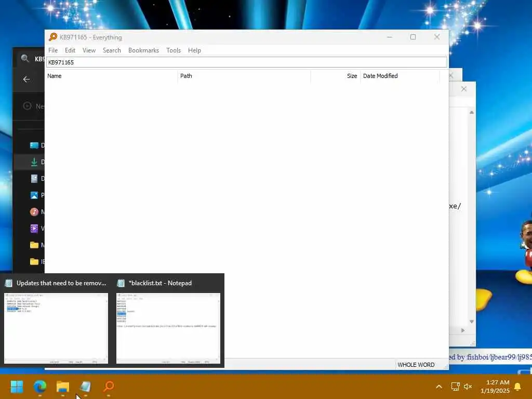Open the Search menu in Everything
Viewport: 532px width, 399px height.
pyautogui.click(x=112, y=50)
